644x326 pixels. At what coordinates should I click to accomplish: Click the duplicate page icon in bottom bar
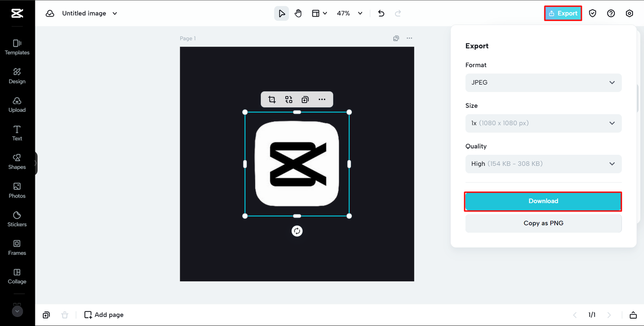(46, 315)
